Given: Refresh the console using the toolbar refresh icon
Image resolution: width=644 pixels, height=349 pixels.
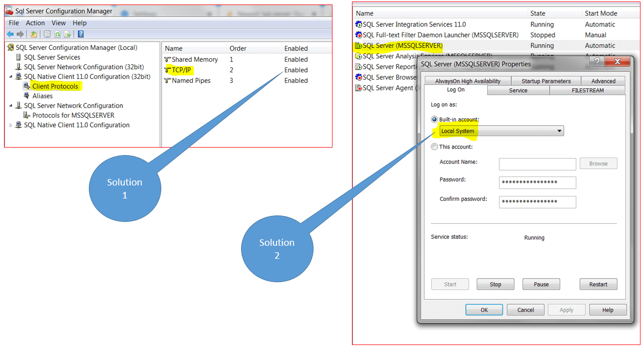Looking at the screenshot, I should coord(57,34).
